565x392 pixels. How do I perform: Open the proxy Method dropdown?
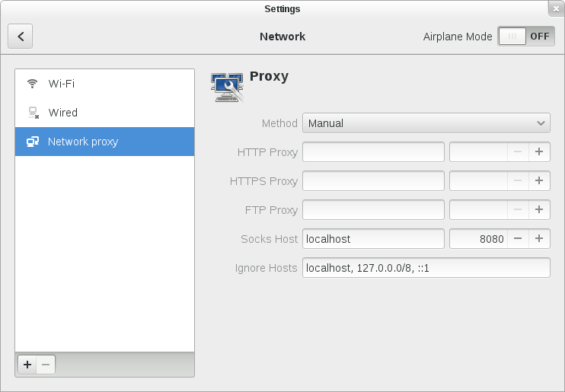pyautogui.click(x=426, y=123)
